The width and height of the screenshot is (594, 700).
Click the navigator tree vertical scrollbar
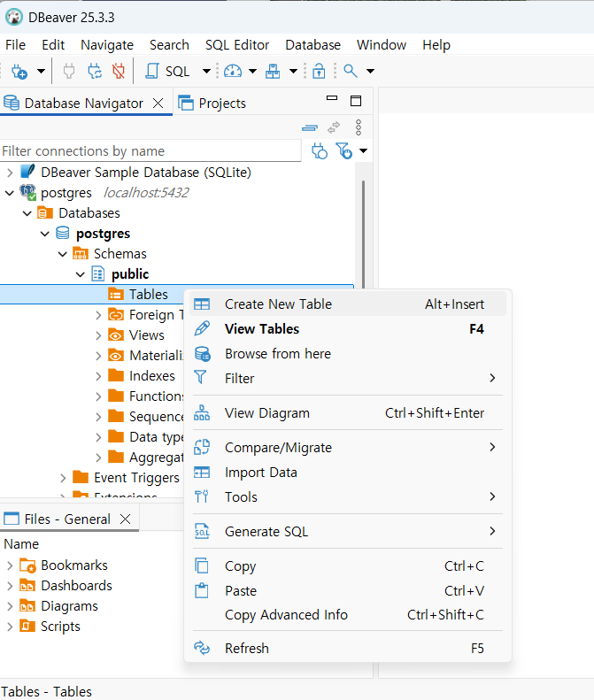(363, 235)
